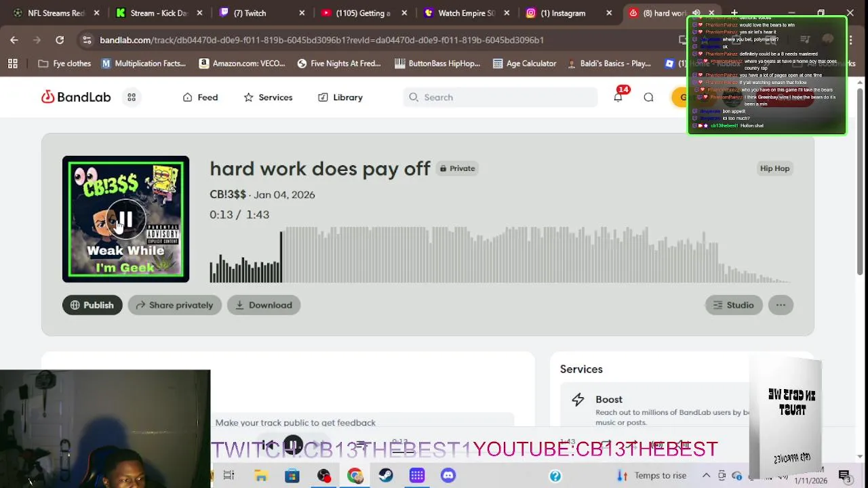This screenshot has width=868, height=488.
Task: Click the 1/11/2026 taskbar date
Action: click(811, 480)
